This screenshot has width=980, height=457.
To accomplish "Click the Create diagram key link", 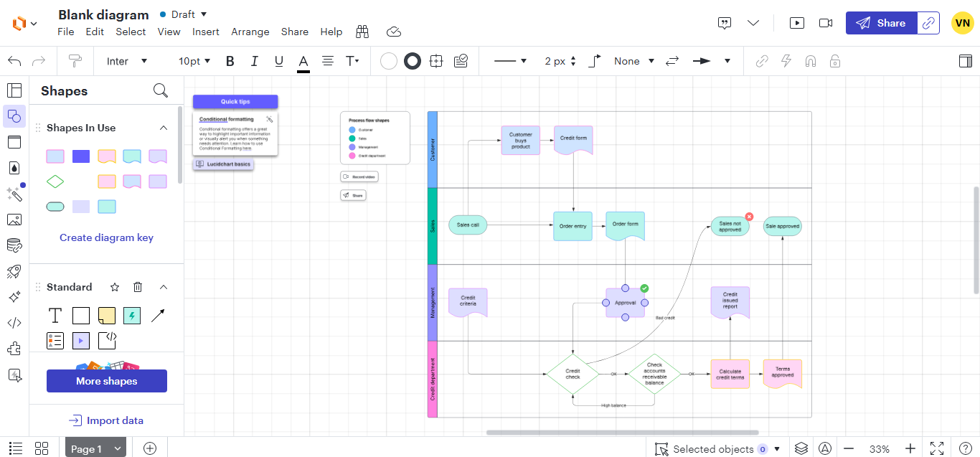I will pos(106,237).
